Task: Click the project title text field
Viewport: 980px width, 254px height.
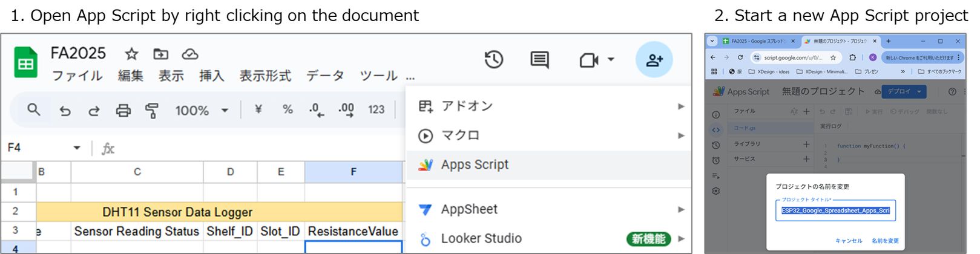Action: click(x=835, y=210)
